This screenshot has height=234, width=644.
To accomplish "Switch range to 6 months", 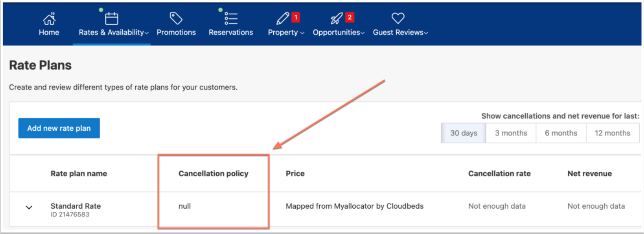I will (x=561, y=133).
